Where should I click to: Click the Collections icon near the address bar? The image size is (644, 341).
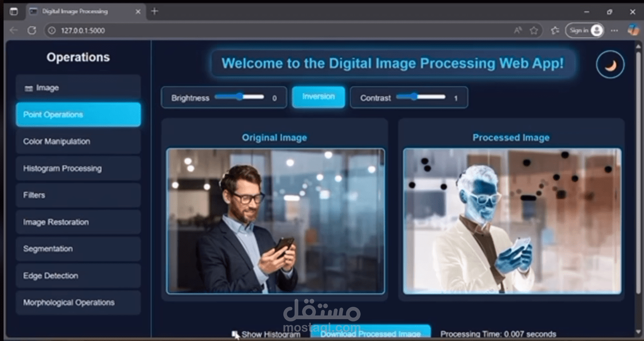(x=555, y=30)
